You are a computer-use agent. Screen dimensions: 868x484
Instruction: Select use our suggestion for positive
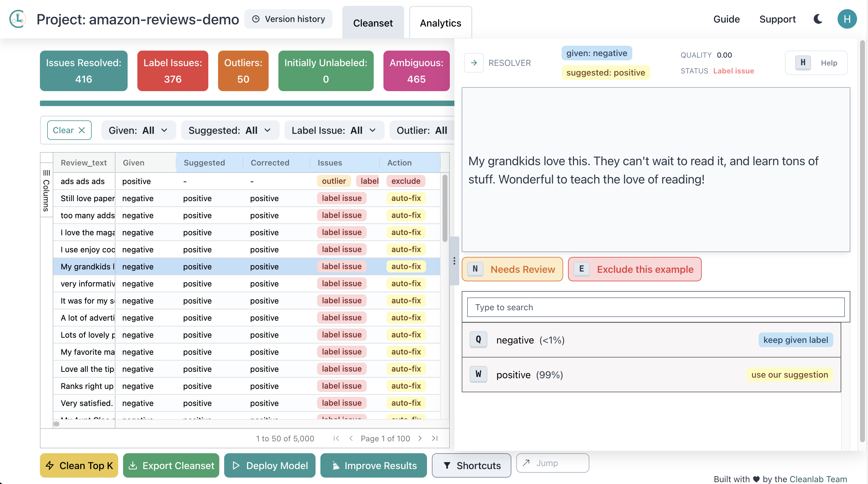click(789, 374)
